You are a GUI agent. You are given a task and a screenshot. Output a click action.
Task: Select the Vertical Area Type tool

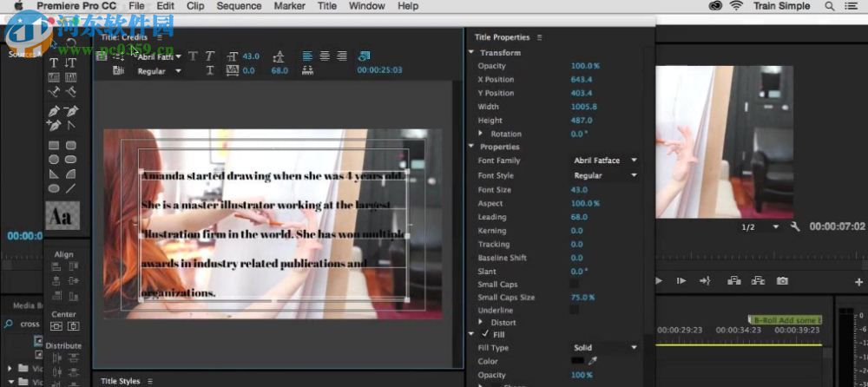[71, 77]
